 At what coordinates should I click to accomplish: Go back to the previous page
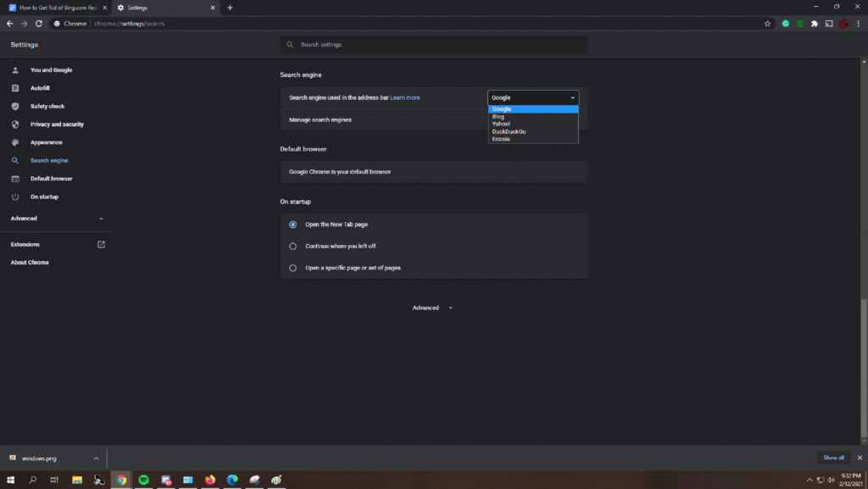(10, 24)
